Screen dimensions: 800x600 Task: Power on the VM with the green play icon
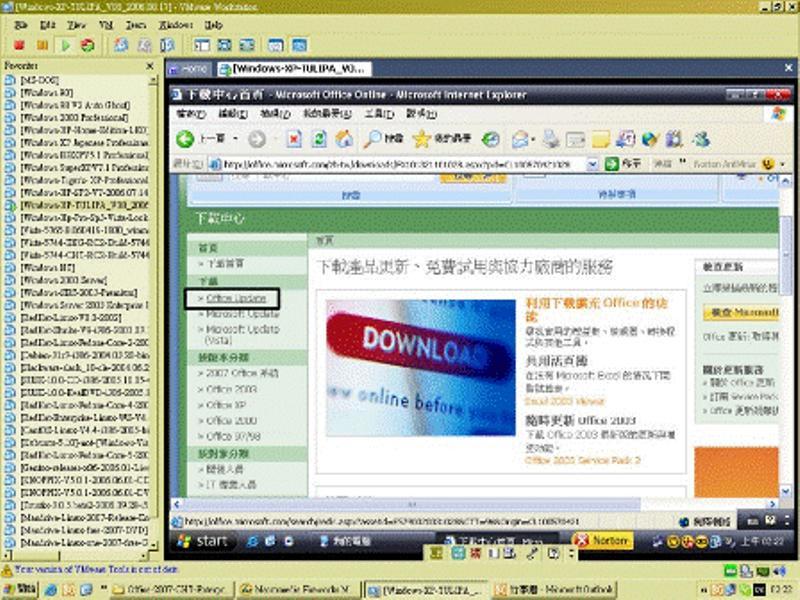65,45
